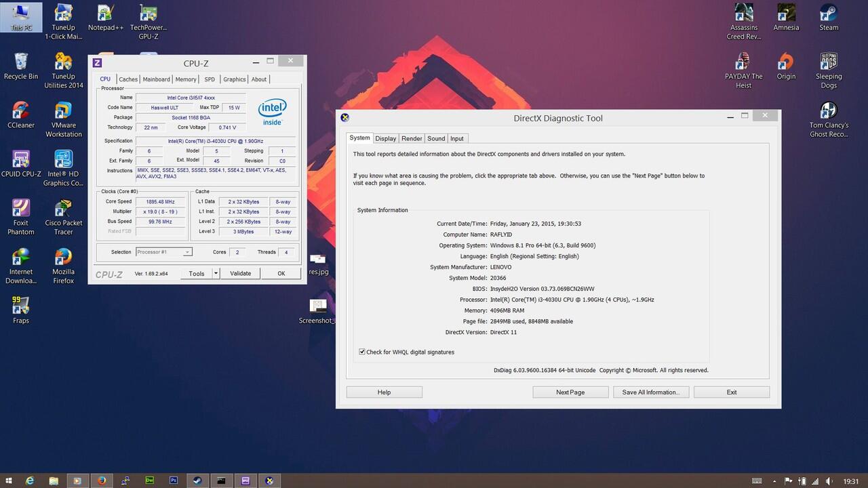Open the Fraps desktop shortcut
The width and height of the screenshot is (868, 488).
tap(21, 310)
